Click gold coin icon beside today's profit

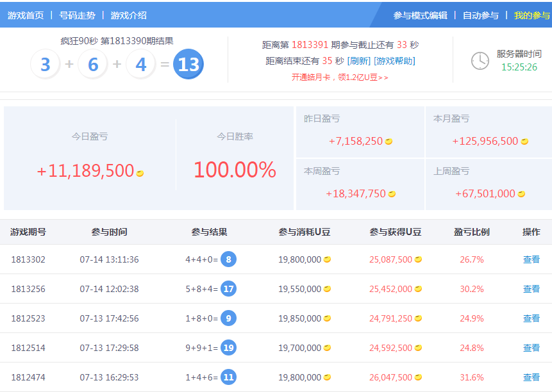[140, 173]
